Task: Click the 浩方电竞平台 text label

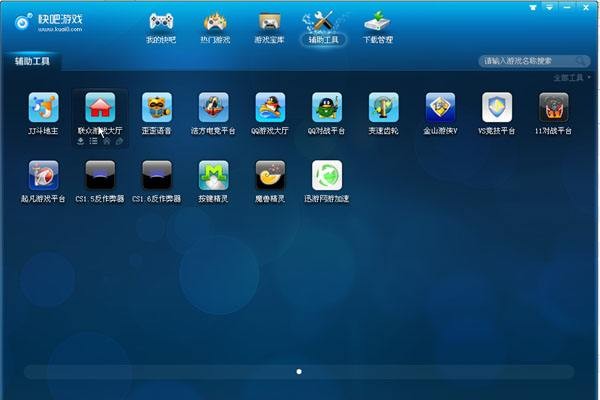Action: pyautogui.click(x=213, y=131)
